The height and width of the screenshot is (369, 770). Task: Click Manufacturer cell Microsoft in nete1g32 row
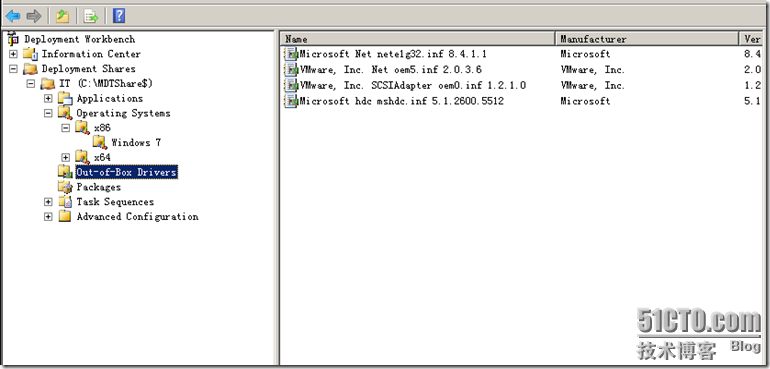tap(585, 54)
